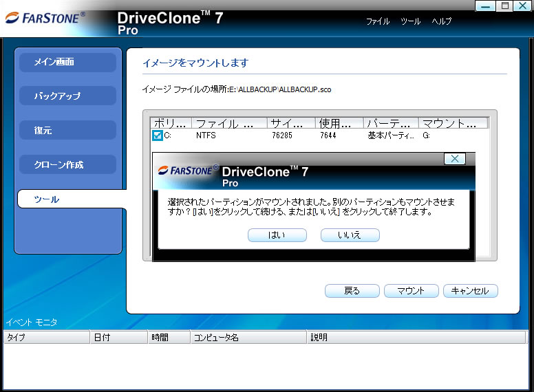This screenshot has width=534, height=392.
Task: Click the 日付 column in event monitor
Action: click(x=119, y=337)
